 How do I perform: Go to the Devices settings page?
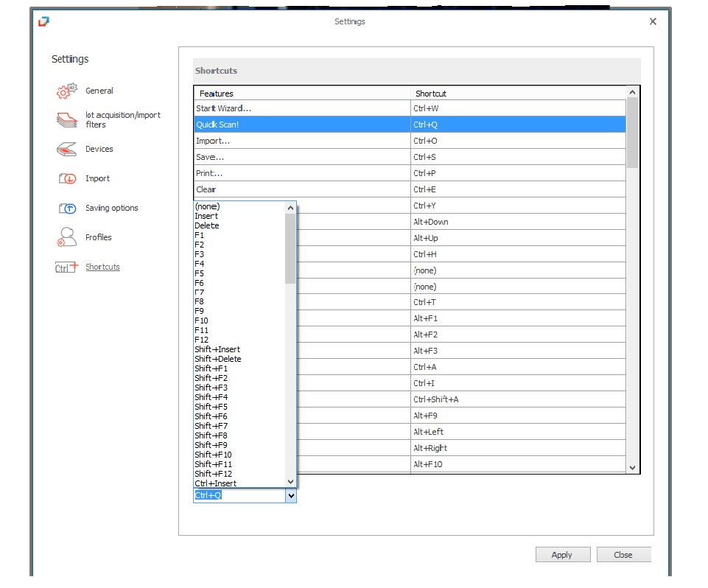tap(99, 149)
